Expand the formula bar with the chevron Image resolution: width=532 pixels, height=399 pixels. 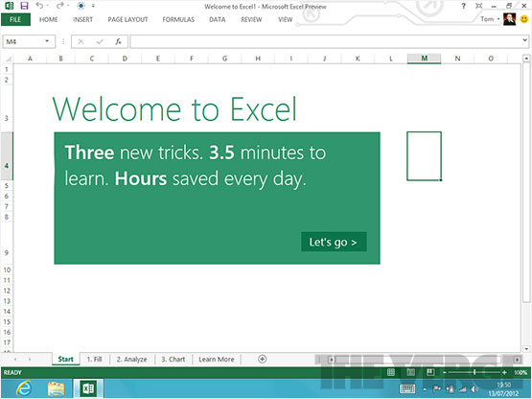[x=524, y=40]
